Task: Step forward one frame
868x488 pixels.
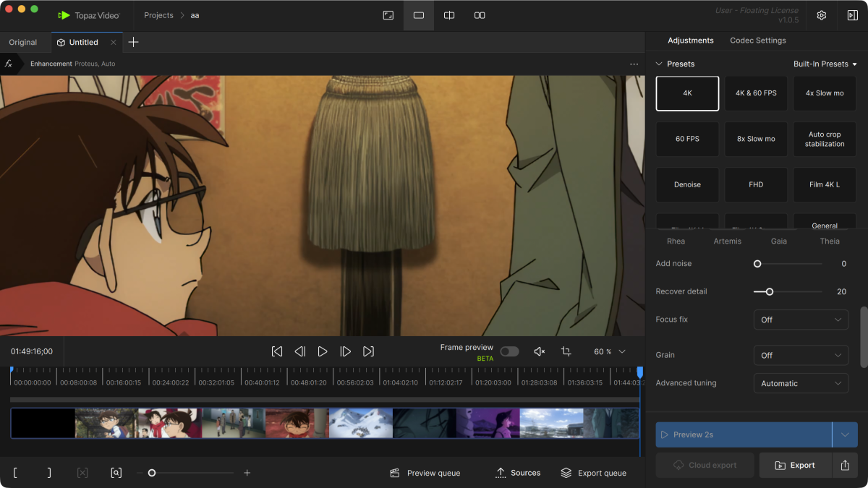Action: (x=346, y=351)
